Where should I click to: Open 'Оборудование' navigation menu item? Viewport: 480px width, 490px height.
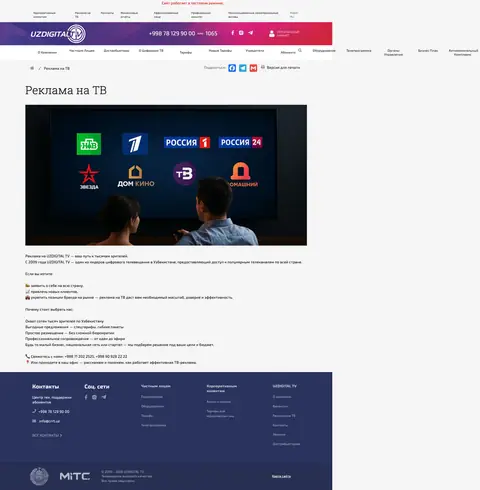[324, 51]
